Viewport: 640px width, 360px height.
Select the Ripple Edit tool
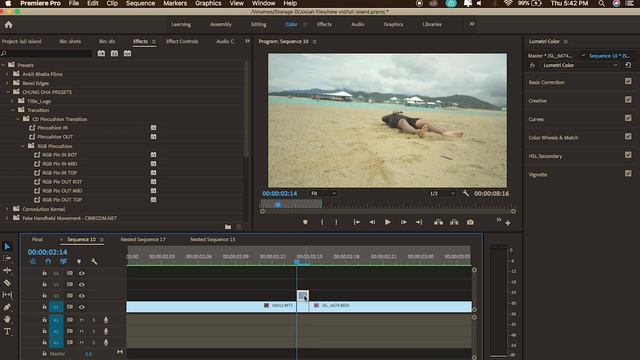coord(7,270)
